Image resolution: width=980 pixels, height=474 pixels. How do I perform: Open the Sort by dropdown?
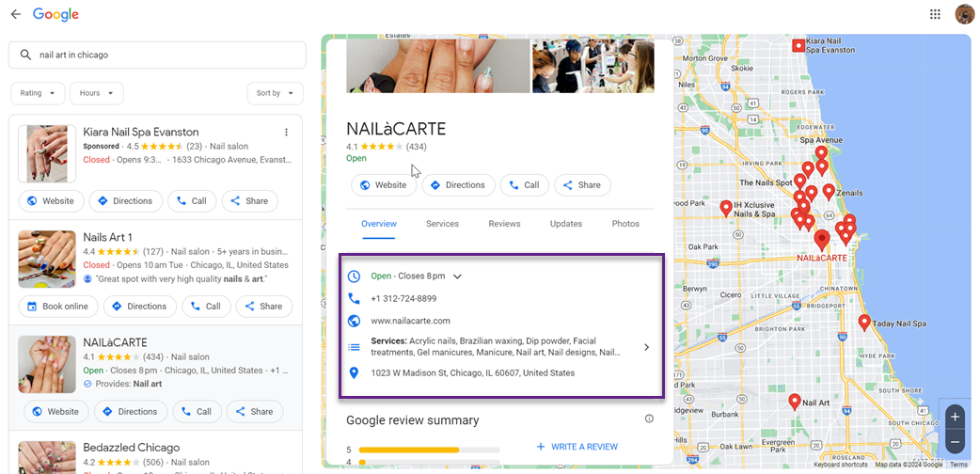pyautogui.click(x=275, y=93)
